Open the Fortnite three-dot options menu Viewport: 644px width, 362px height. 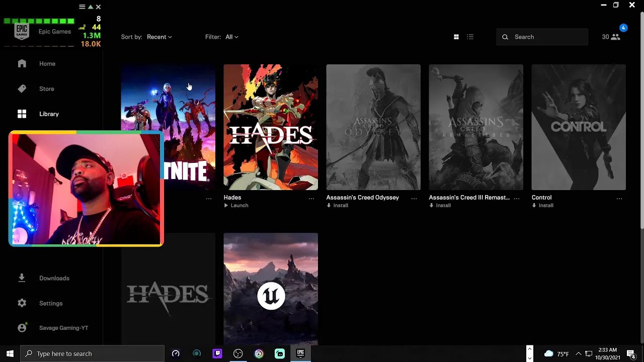209,199
